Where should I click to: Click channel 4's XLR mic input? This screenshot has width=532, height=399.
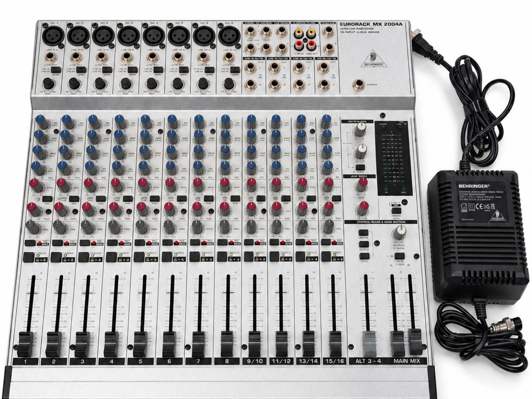[x=128, y=35]
